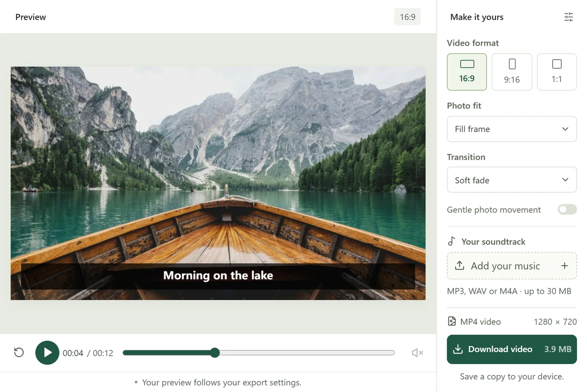Screen dimensions: 587x392
Task: Click the MP4 video file icon
Action: tap(452, 321)
